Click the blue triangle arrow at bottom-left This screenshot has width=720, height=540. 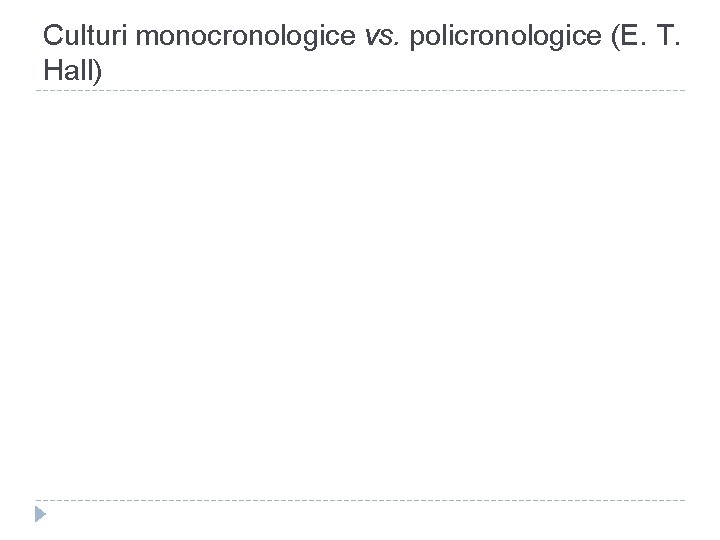[41, 516]
